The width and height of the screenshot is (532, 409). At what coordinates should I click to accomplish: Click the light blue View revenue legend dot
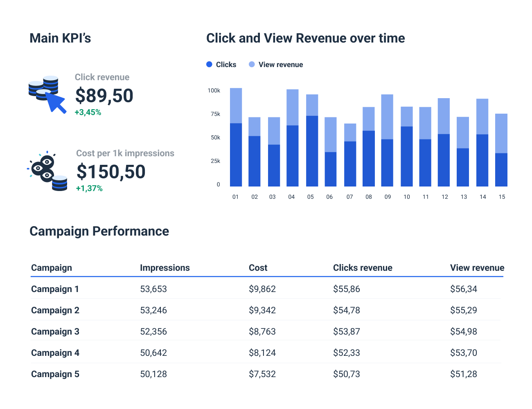(x=251, y=64)
